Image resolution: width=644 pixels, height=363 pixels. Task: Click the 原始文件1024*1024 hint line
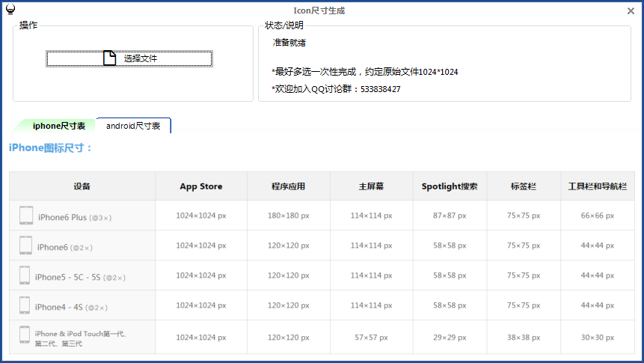pos(365,72)
